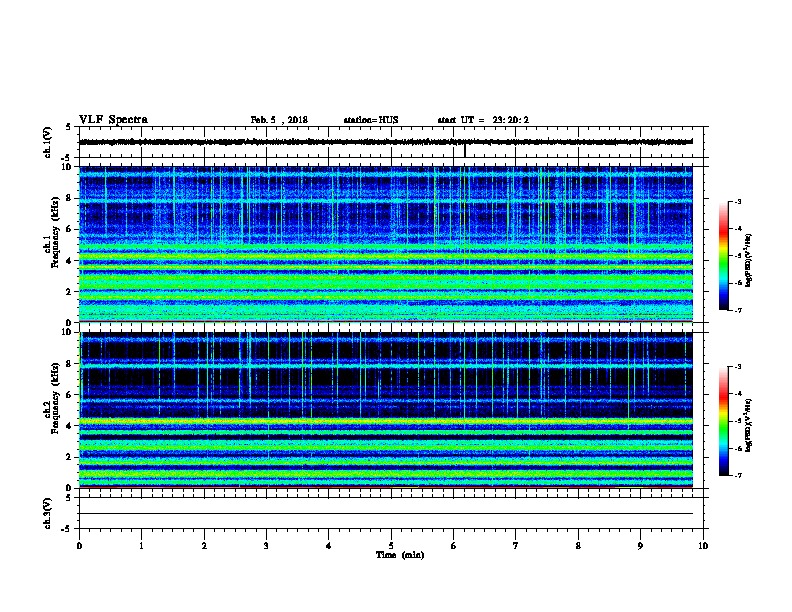The width and height of the screenshot is (792, 612).
Task: Click the "ch.1(V)" waveform axis label
Action: (47, 142)
